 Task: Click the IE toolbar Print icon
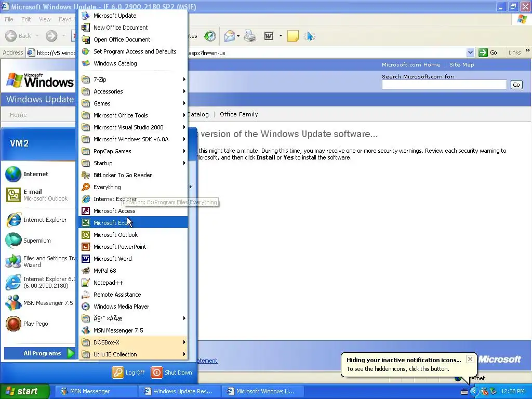(250, 36)
